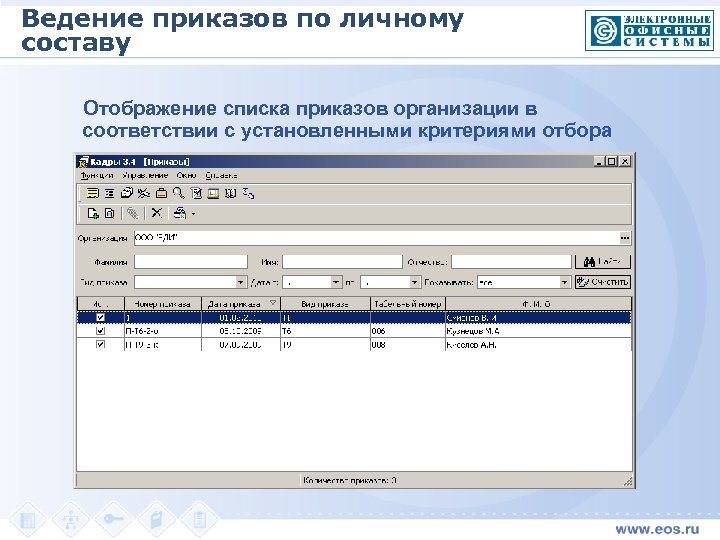Screen dimensions: 720x540
Task: Click the greyed paperclip attachment icon
Action: point(133,213)
